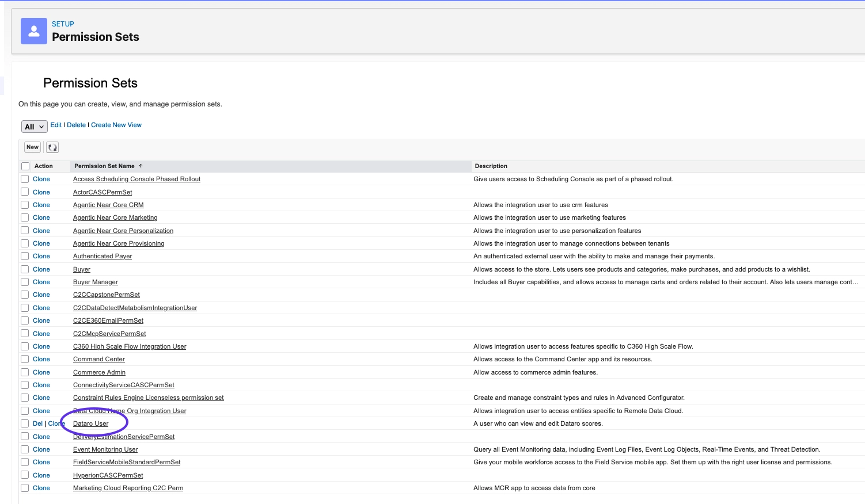The image size is (865, 504).
Task: Open Agentic Near Core Personalization
Action: (x=123, y=231)
